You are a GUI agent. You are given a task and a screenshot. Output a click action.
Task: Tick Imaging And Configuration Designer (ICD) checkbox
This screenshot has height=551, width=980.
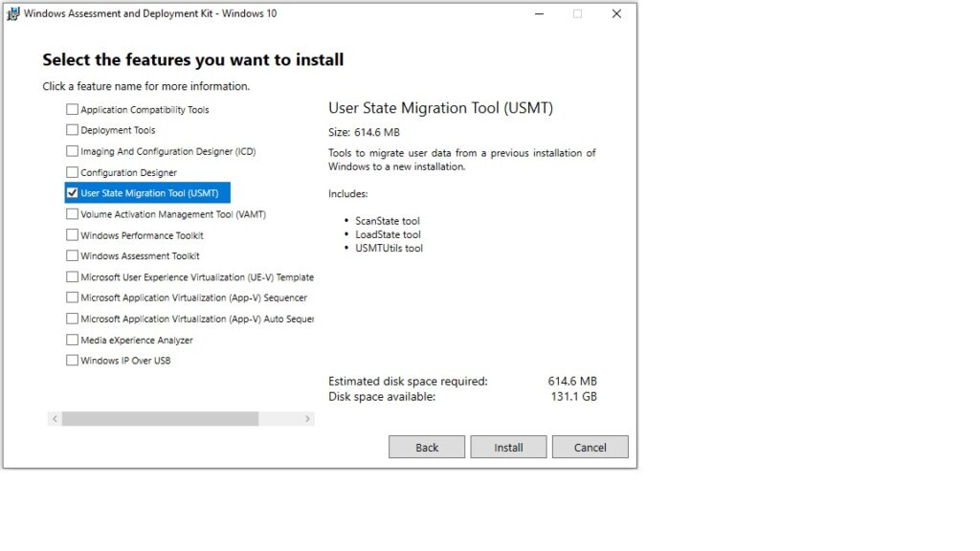pyautogui.click(x=72, y=151)
